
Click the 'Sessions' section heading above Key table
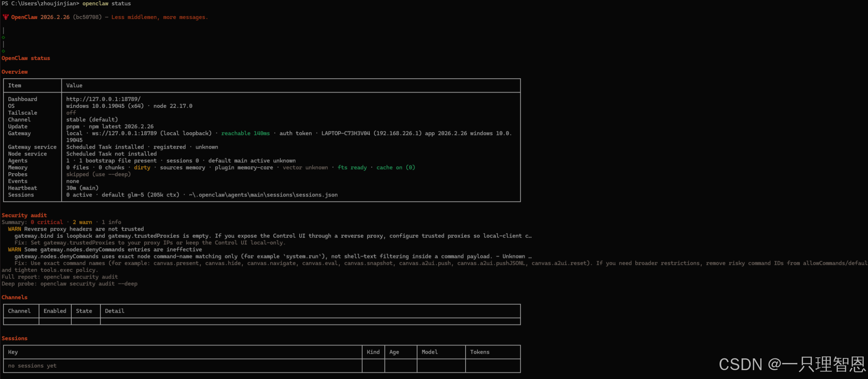pos(15,338)
